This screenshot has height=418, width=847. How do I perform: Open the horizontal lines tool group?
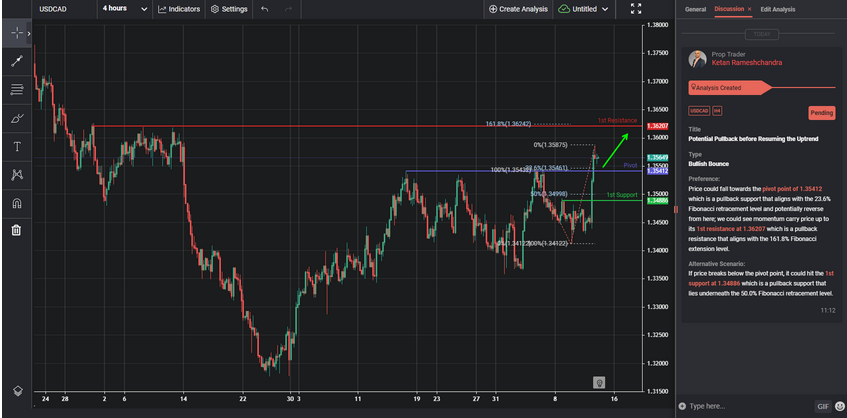click(17, 89)
